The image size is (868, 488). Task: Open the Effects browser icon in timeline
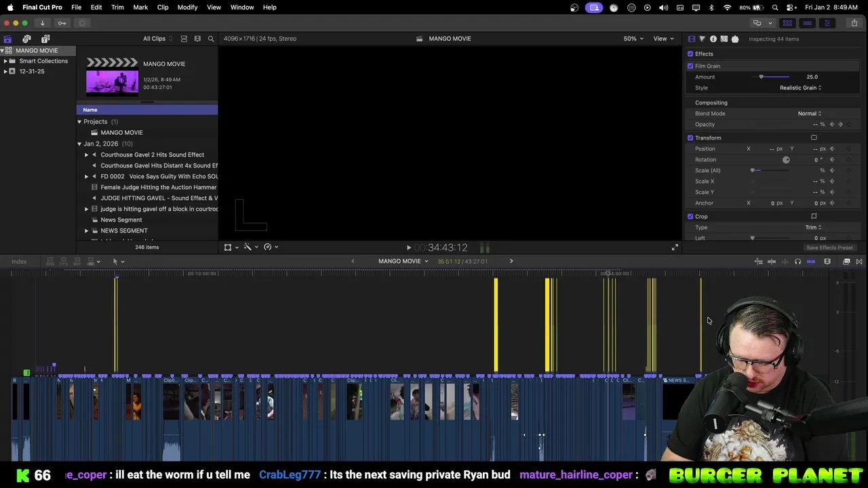pyautogui.click(x=846, y=262)
